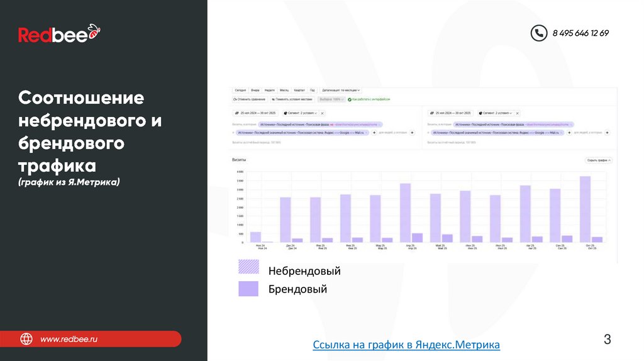This screenshot has width=644, height=361.
Task: Add a visit condition in the right segment
Action: point(569,133)
